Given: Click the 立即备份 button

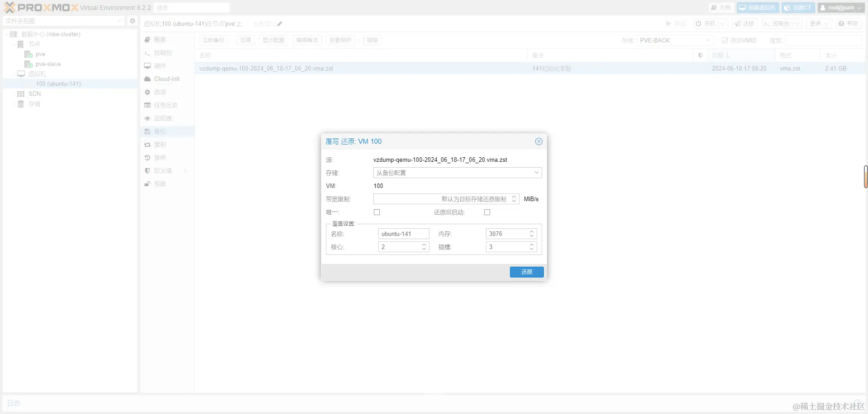Looking at the screenshot, I should pyautogui.click(x=213, y=40).
